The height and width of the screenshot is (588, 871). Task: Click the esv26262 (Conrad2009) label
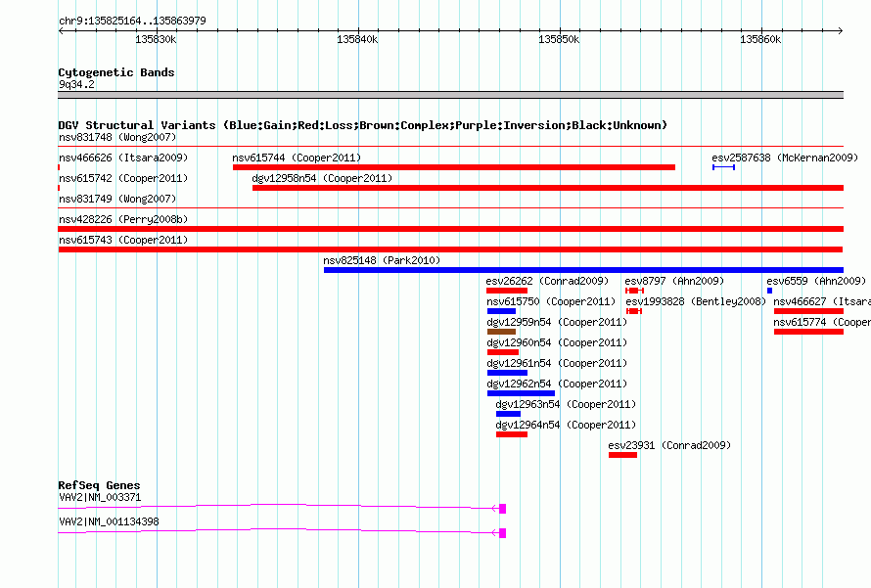point(547,281)
